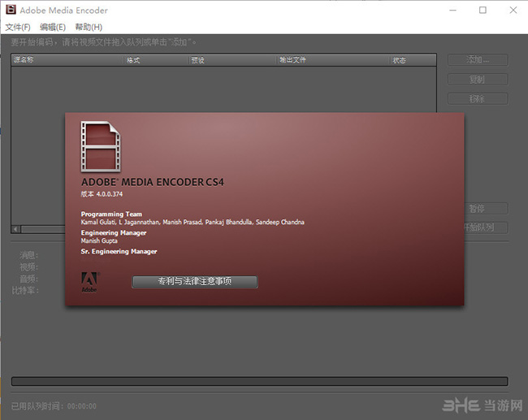Click the 格式 column header

click(156, 60)
